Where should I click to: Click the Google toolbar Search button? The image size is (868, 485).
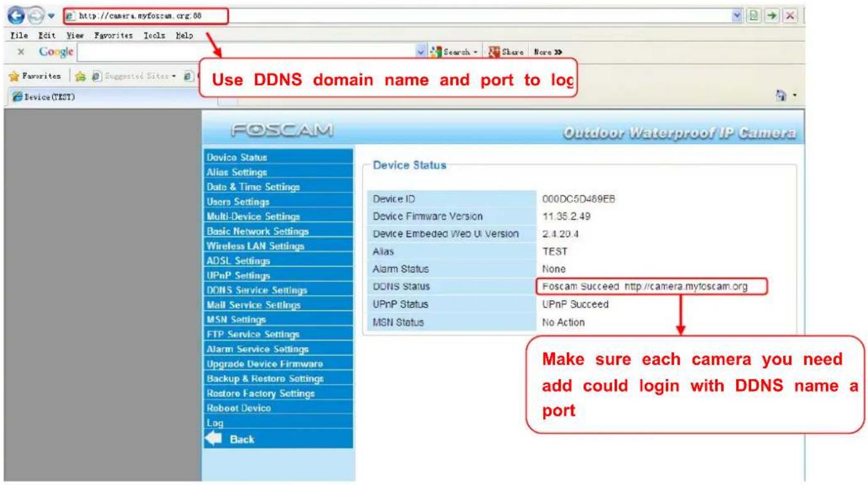pos(453,52)
